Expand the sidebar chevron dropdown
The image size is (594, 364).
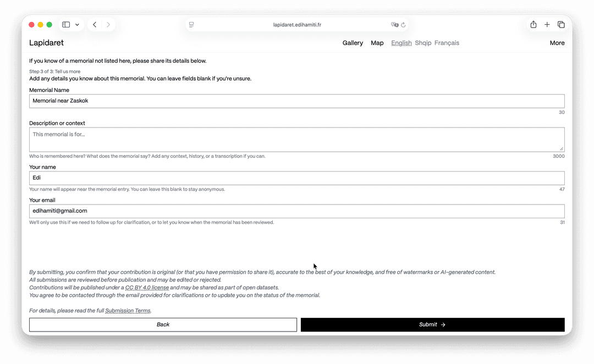coord(77,24)
